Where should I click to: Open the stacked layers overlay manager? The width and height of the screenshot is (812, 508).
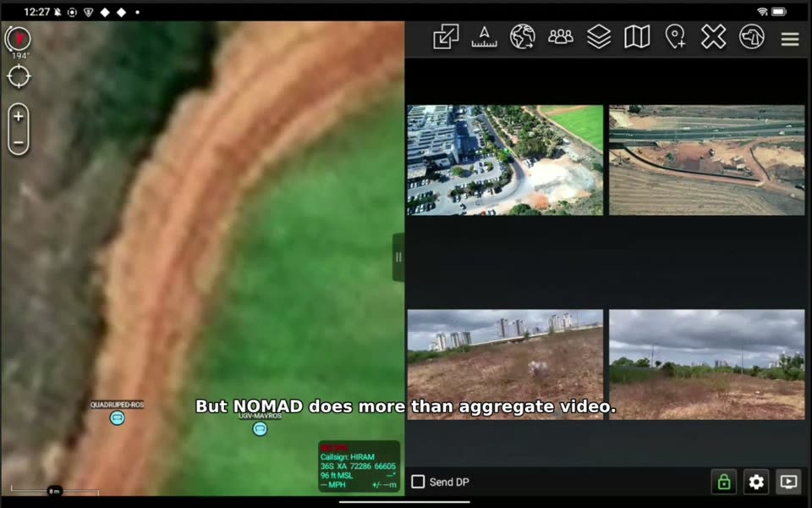click(x=599, y=37)
